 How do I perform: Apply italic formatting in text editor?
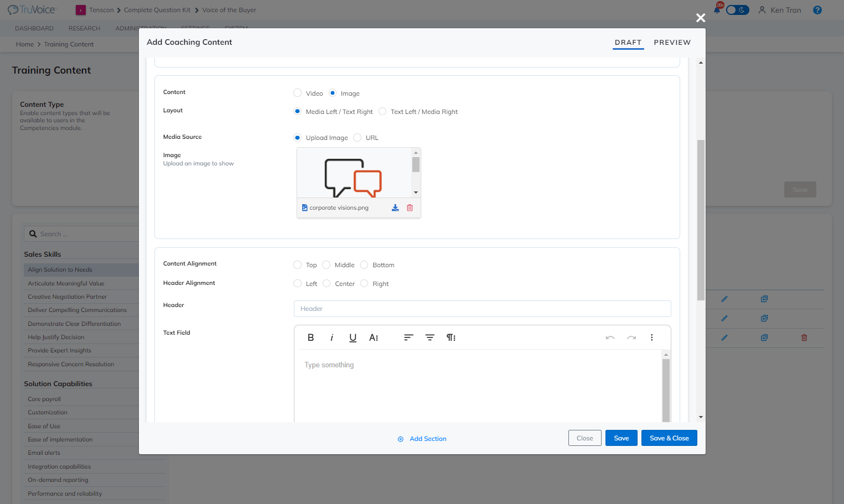[x=332, y=337]
